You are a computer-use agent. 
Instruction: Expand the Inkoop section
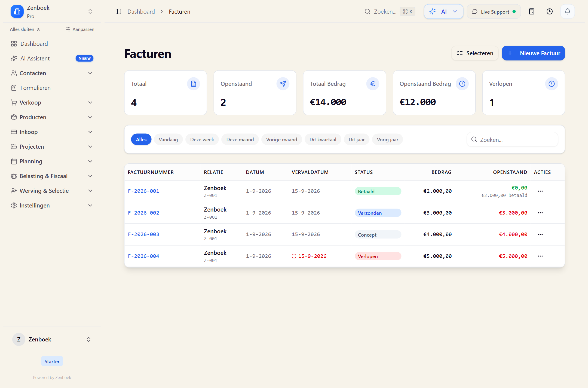pos(52,132)
